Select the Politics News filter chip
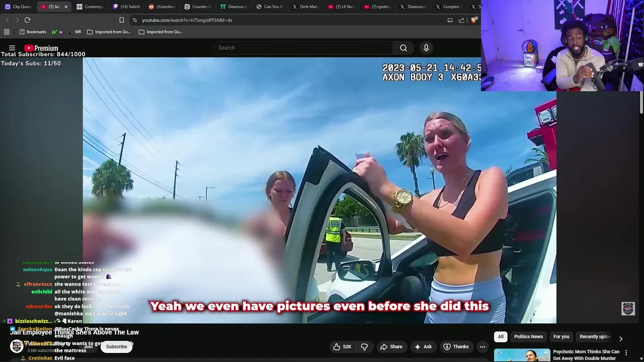 coord(528,336)
